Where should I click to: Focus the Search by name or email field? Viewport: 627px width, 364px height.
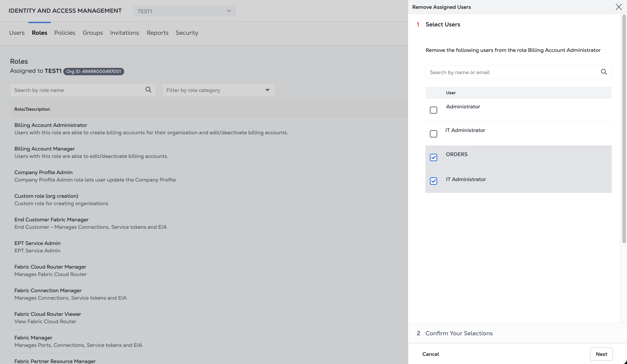click(518, 72)
